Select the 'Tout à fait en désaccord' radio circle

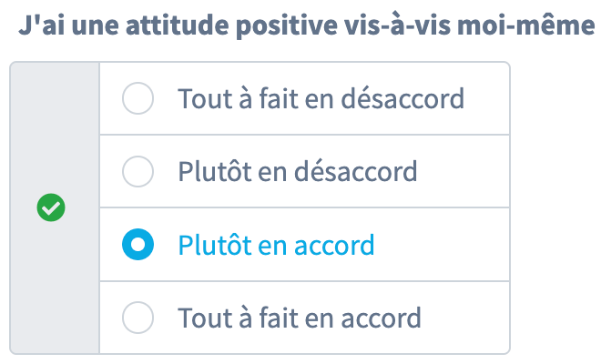(138, 98)
